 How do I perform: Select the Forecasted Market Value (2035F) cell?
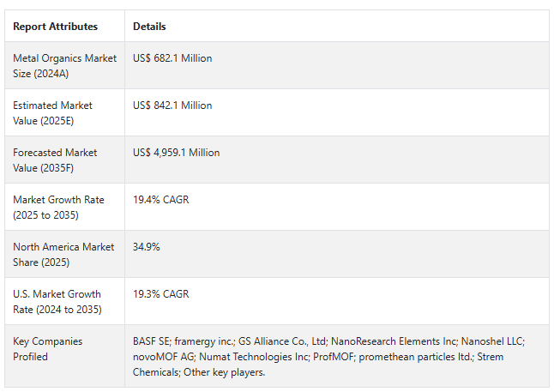[55, 160]
